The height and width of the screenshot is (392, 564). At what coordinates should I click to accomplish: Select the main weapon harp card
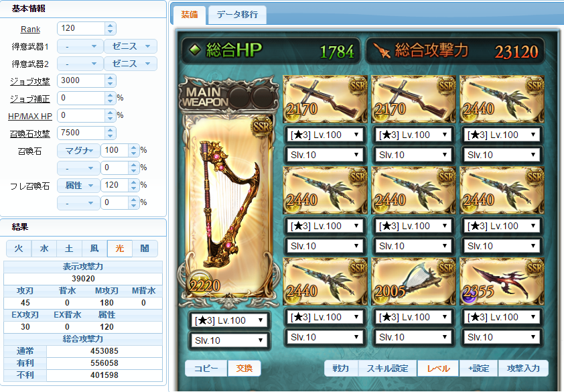pos(229,206)
